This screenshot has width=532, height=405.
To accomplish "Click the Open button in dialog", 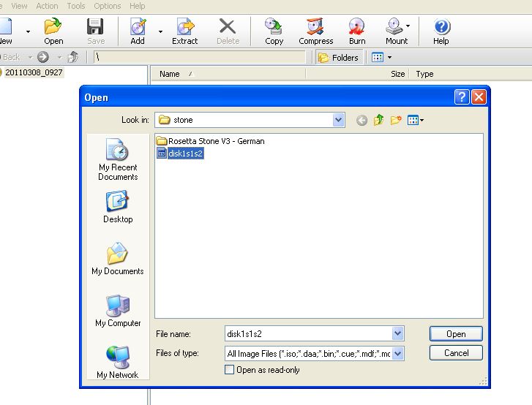I will coord(456,334).
